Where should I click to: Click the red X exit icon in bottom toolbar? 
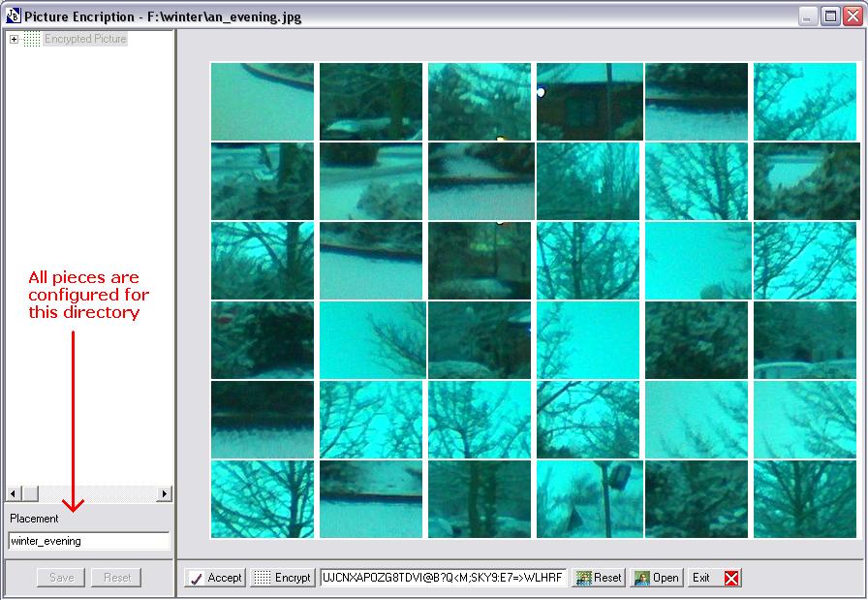click(x=731, y=578)
